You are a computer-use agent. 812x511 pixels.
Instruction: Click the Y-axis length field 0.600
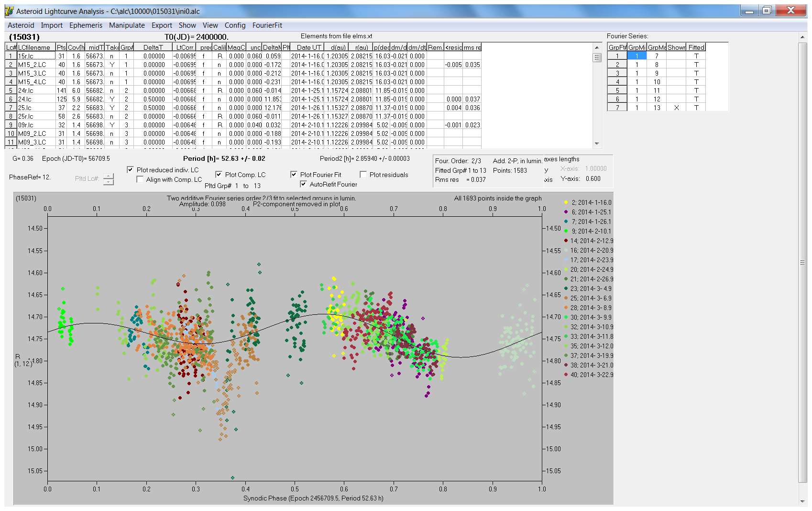pyautogui.click(x=593, y=178)
